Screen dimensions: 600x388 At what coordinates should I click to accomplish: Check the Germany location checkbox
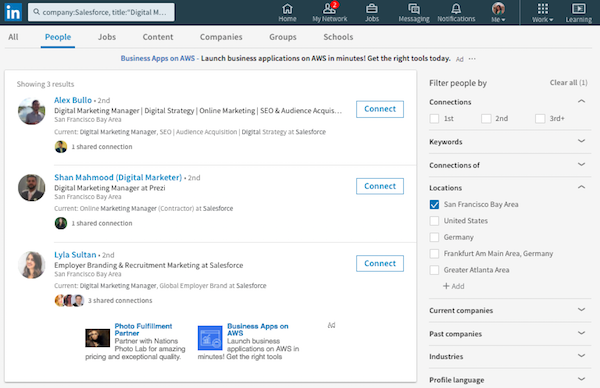[x=434, y=237]
